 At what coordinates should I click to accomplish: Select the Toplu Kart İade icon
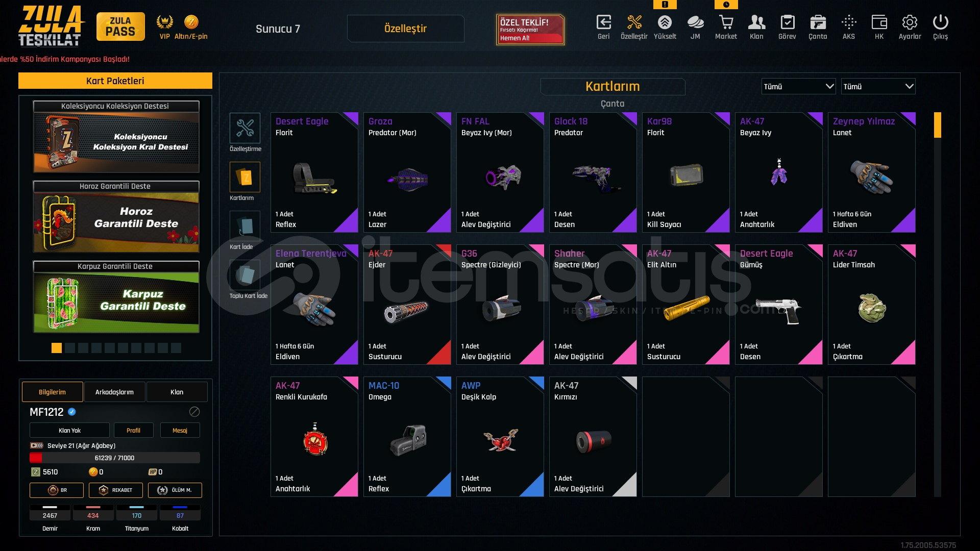(245, 275)
